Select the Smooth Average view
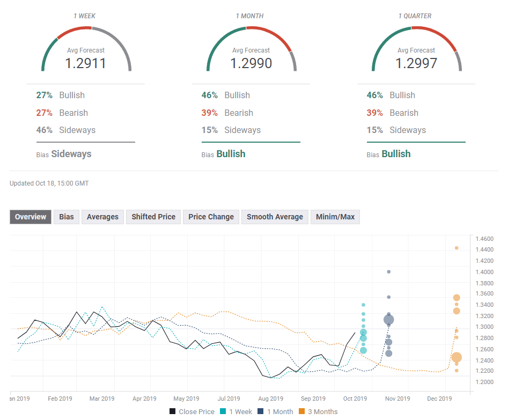The width and height of the screenshot is (508, 420). pyautogui.click(x=274, y=217)
